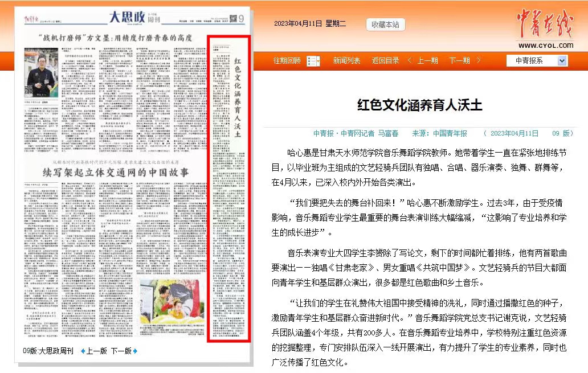Open the 往期回顾 past issues menu

click(287, 61)
